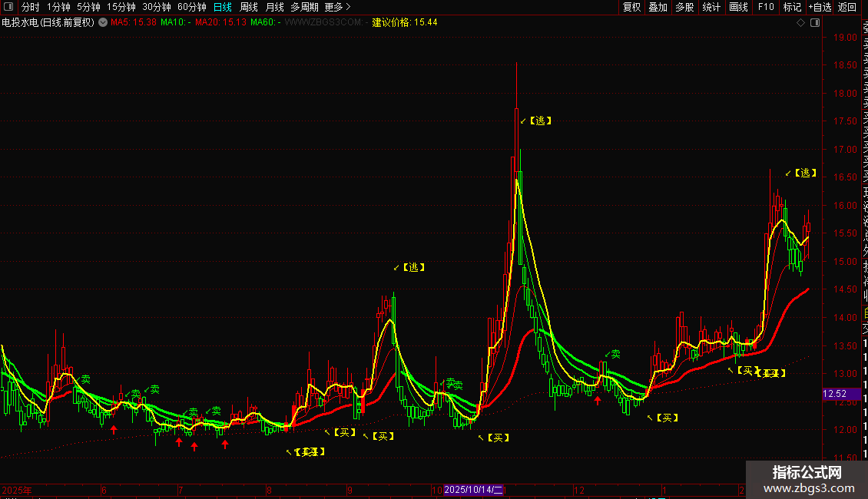Select the 1分钟 period tab
Image resolution: width=868 pixels, height=499 pixels.
[58, 7]
